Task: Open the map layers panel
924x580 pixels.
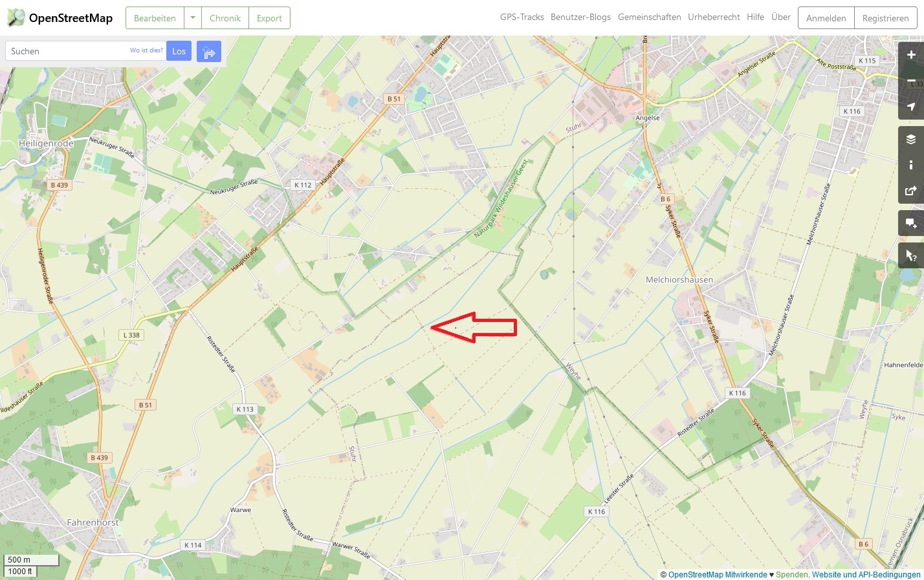Action: click(x=911, y=139)
